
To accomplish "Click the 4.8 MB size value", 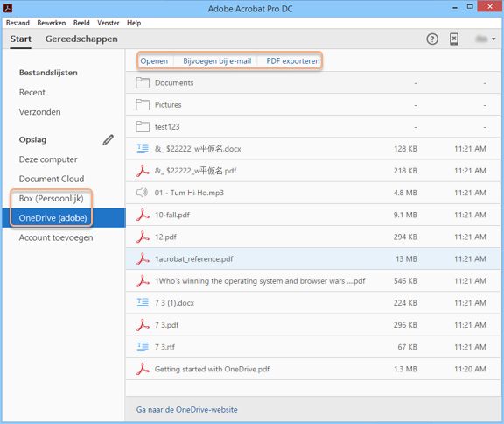I will (405, 193).
